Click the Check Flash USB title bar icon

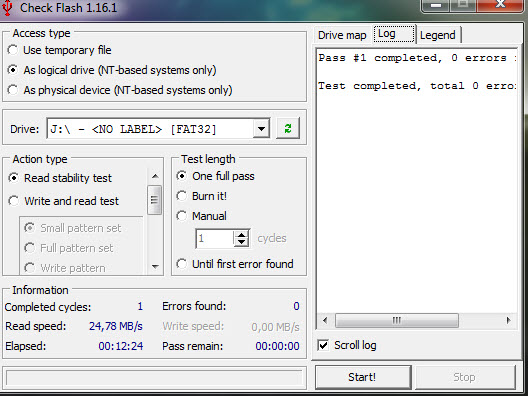coord(7,7)
